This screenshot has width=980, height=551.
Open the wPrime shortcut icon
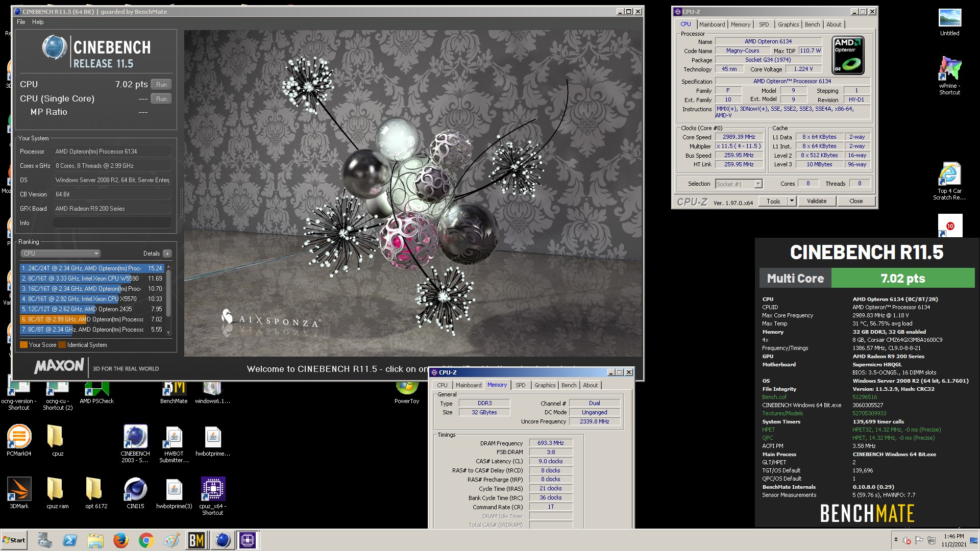click(949, 76)
